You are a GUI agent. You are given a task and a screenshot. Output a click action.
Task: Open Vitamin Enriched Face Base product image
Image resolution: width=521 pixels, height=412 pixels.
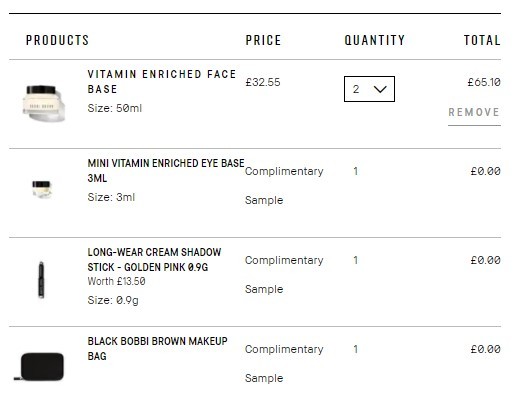click(x=43, y=103)
